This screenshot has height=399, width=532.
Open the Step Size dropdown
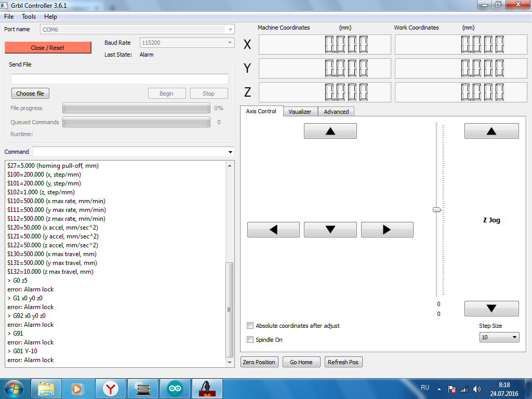[499, 337]
